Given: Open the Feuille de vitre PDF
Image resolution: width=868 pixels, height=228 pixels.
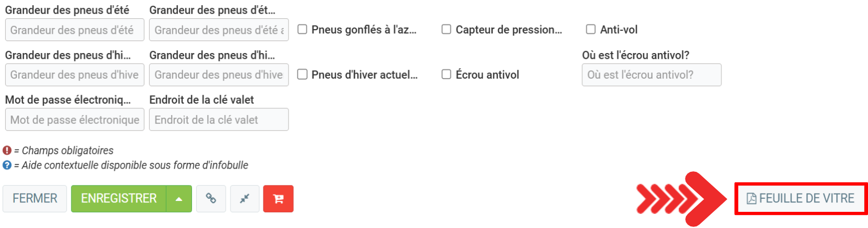Looking at the screenshot, I should click(801, 198).
